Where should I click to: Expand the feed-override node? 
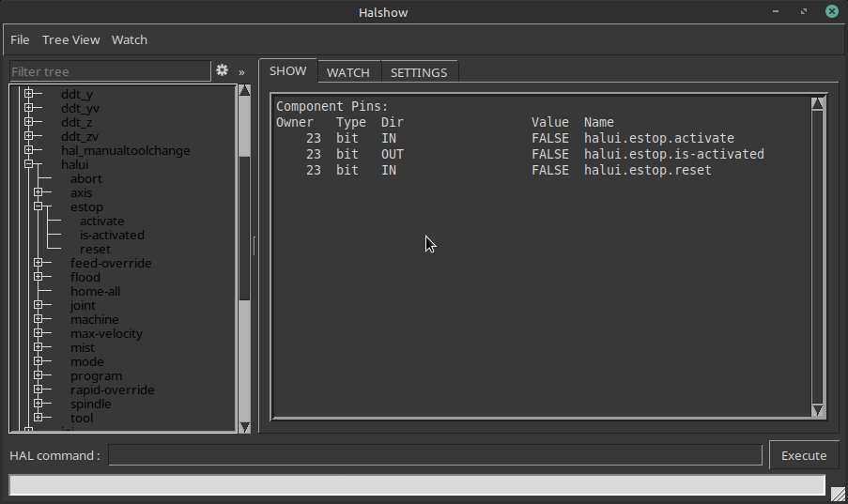click(x=38, y=262)
